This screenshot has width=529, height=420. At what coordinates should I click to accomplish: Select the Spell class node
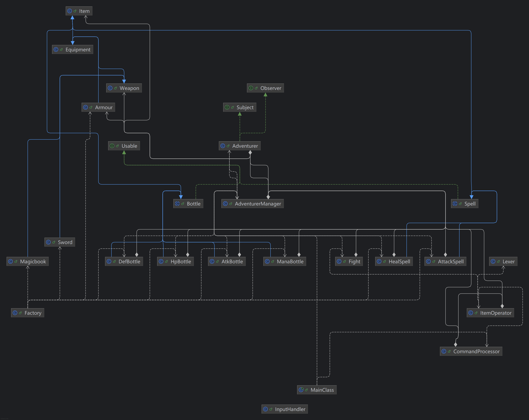point(464,204)
